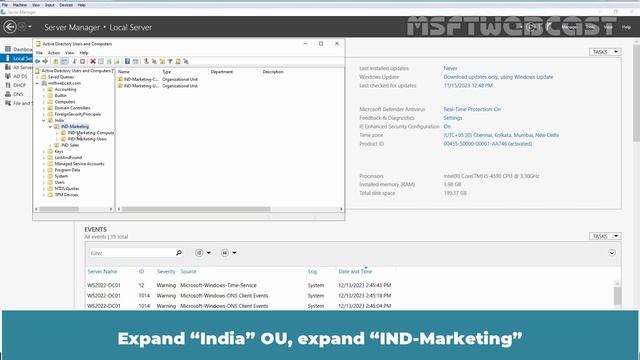
Task: Create a new OU via toolbar icon
Action: pos(162,61)
